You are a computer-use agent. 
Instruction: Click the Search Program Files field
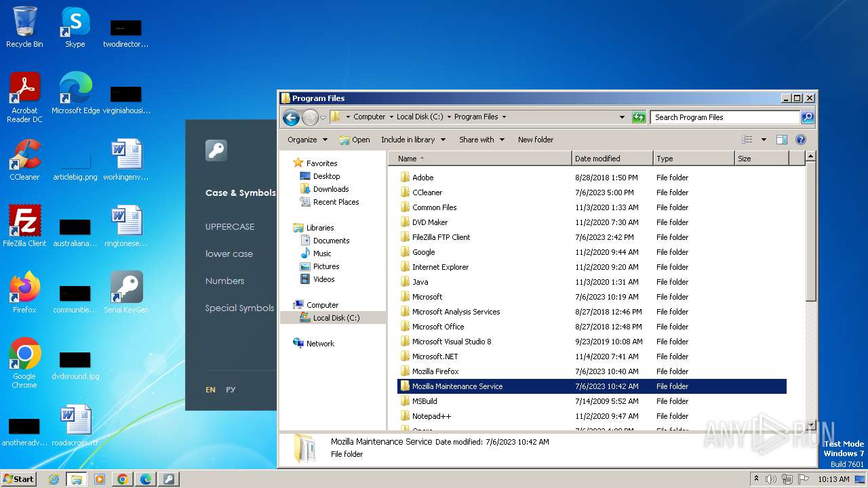tap(724, 117)
